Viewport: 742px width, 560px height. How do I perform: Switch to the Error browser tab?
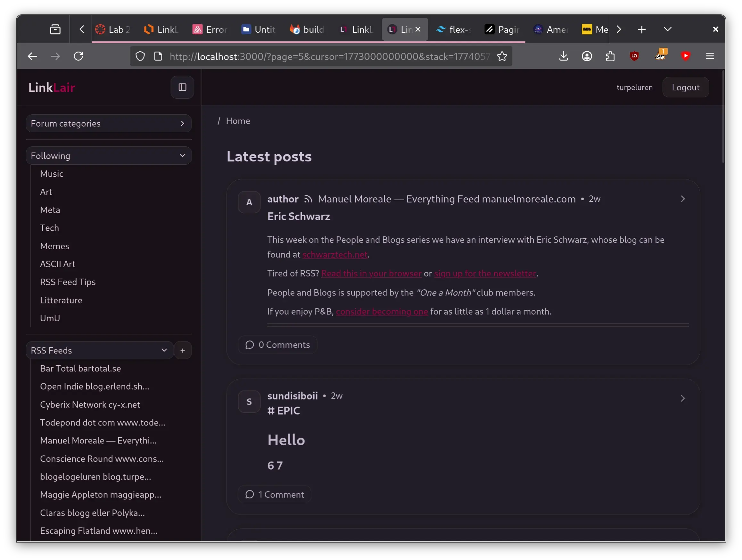[x=210, y=29]
